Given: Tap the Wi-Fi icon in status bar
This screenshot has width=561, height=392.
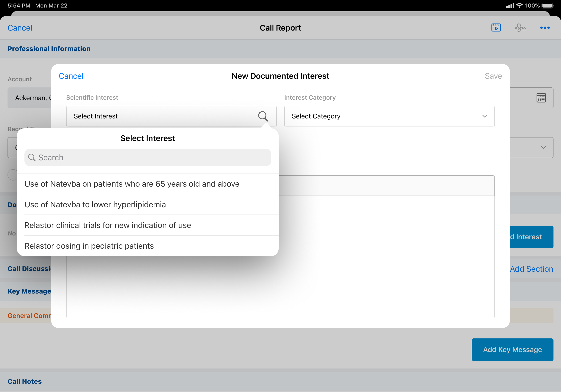Looking at the screenshot, I should tap(519, 5).
